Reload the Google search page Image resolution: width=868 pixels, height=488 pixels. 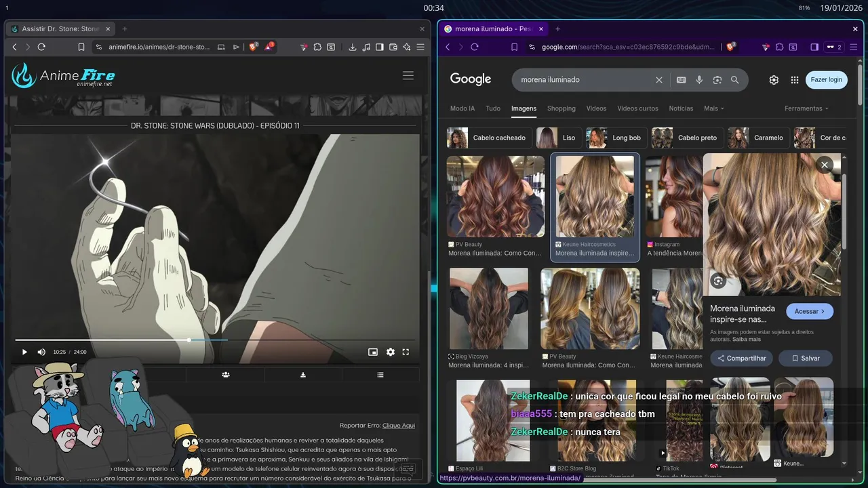(475, 47)
